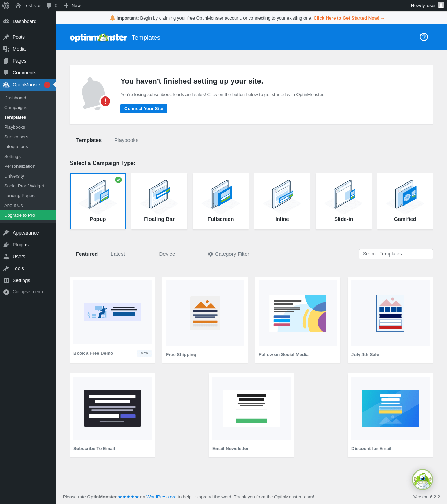Click the Plugins plug icon
The width and height of the screenshot is (447, 504).
6,245
